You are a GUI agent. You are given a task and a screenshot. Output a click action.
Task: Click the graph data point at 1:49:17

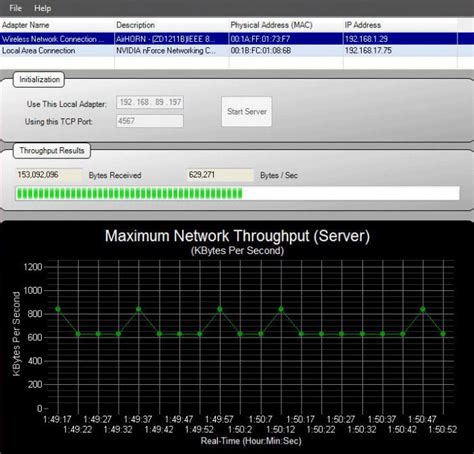(58, 309)
